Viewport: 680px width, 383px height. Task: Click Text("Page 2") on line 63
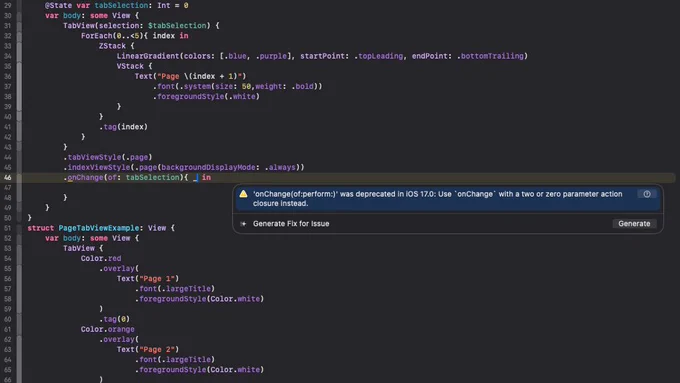pos(147,349)
